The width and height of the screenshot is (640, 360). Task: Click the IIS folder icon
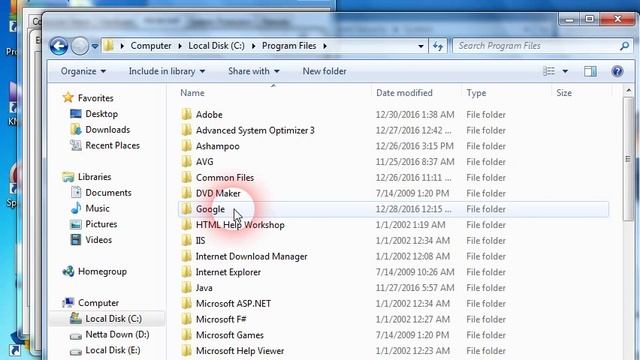click(187, 240)
